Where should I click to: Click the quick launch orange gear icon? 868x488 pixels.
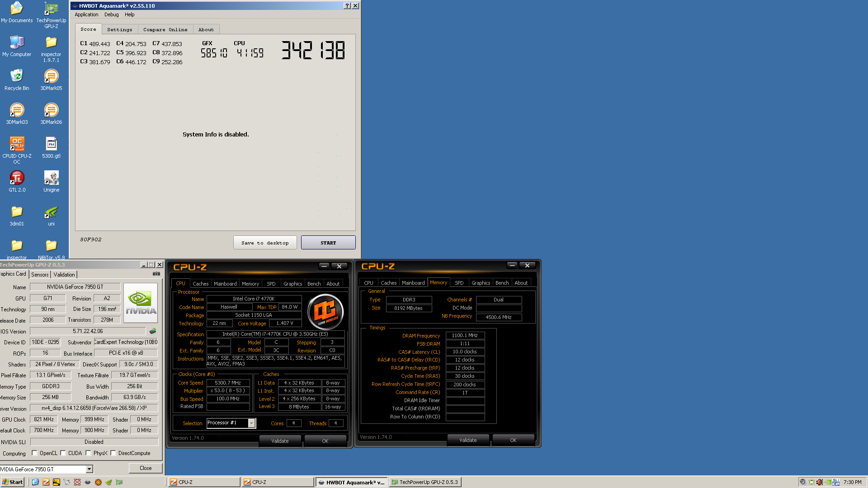(x=98, y=482)
